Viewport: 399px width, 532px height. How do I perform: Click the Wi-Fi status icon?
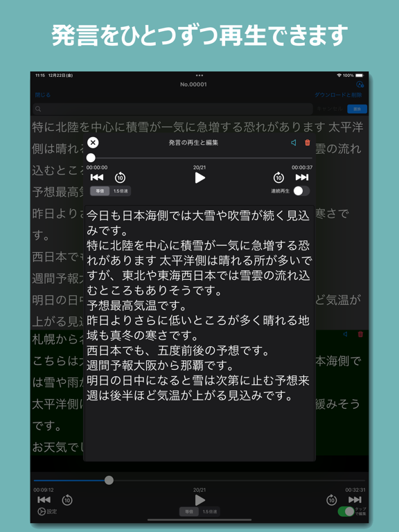click(x=339, y=76)
